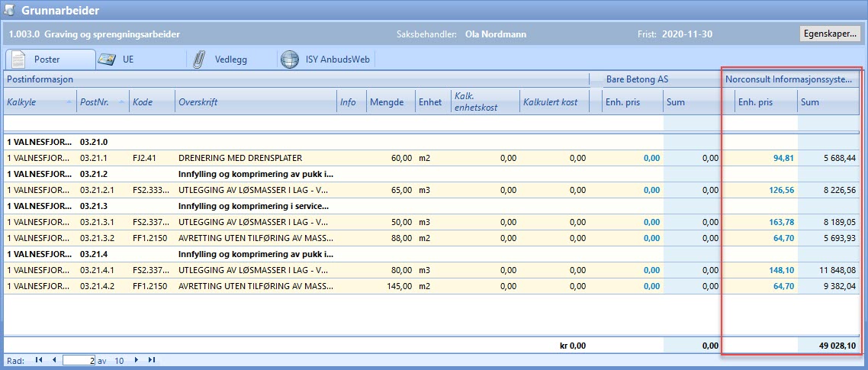Open Egenskaper... properties button
This screenshot has height=370, width=868.
(x=830, y=34)
